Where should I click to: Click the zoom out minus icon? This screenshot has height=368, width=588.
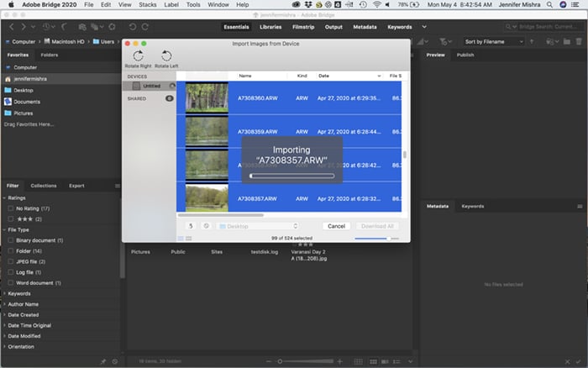[x=269, y=361]
